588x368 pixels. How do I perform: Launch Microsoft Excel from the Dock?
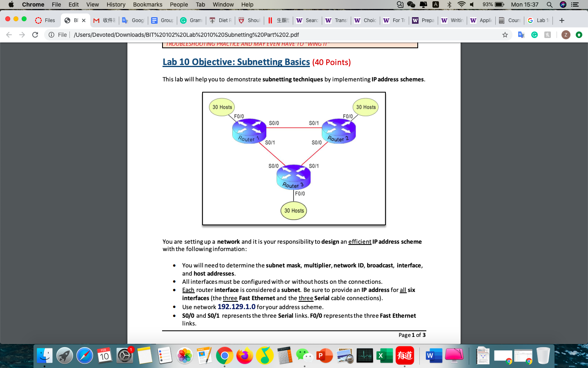click(384, 355)
